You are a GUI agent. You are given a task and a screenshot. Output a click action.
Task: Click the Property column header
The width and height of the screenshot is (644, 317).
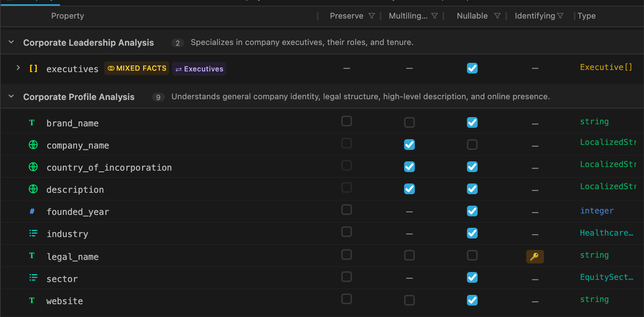click(x=67, y=16)
